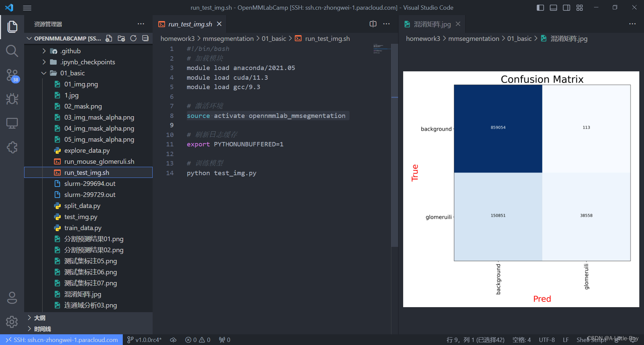Click 01_basic breadcrumb in image editor
Screen dimensions: 644x345
point(519,39)
